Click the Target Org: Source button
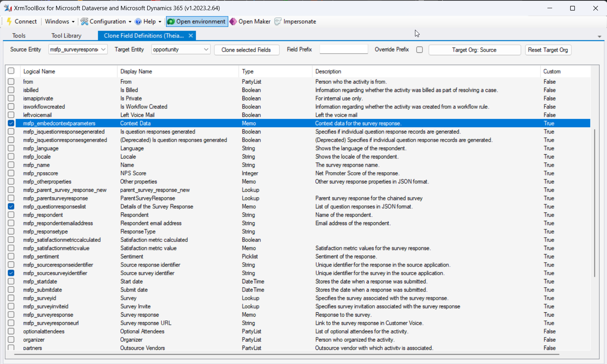The image size is (607, 364). (x=475, y=50)
